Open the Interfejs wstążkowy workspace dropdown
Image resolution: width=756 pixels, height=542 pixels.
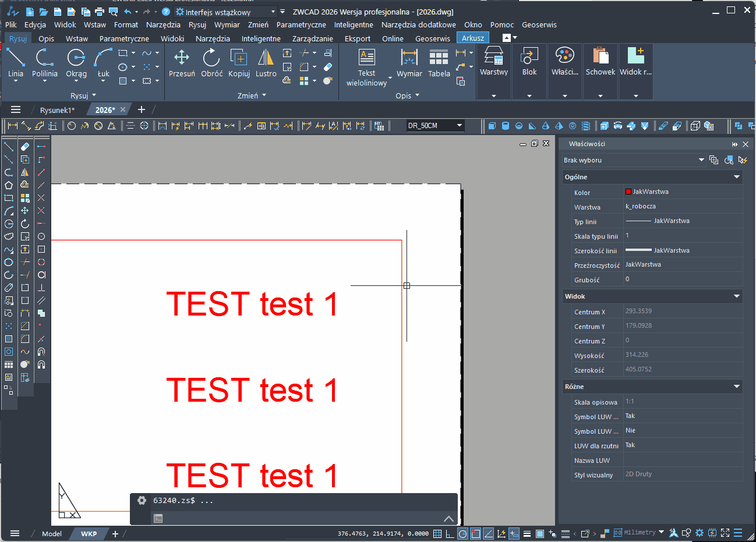[x=226, y=12]
